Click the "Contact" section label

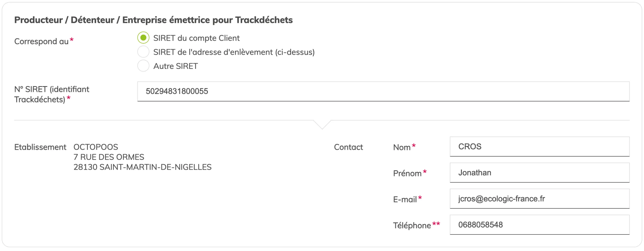pyautogui.click(x=348, y=147)
